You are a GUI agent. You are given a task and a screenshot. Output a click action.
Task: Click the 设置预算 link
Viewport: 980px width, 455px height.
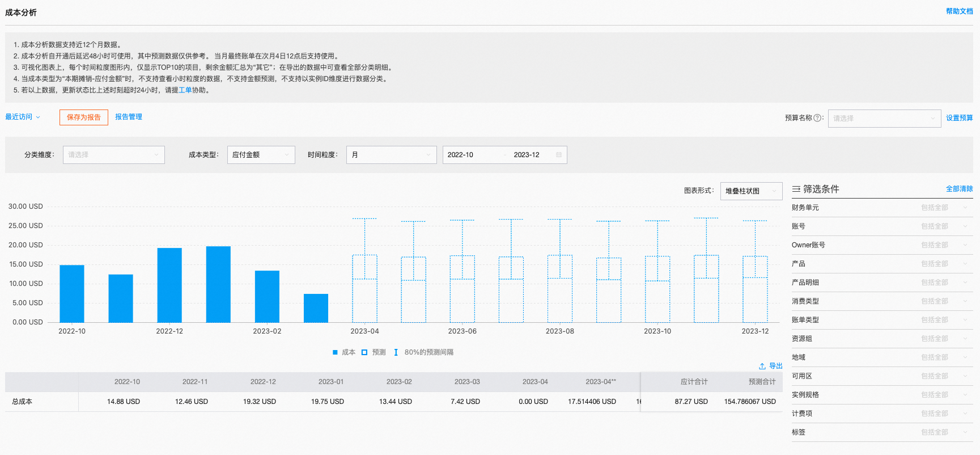(x=959, y=118)
